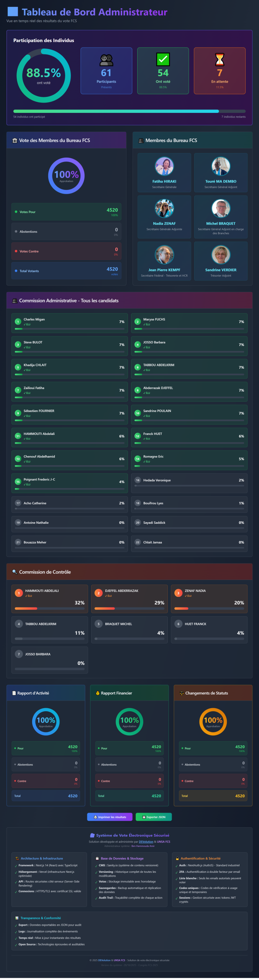This screenshot has width=259, height=980.
Task: Click the green checkmark 'Ont voté' icon
Action: (x=163, y=59)
